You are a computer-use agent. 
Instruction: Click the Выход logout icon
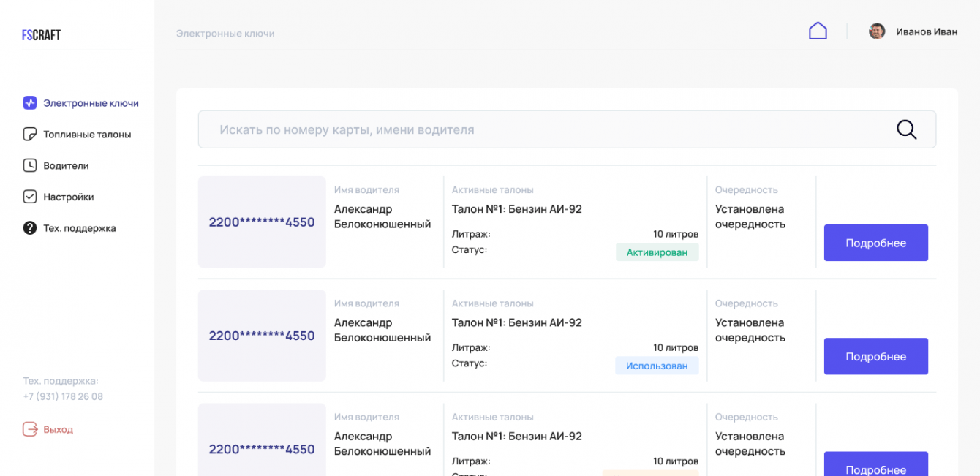click(x=30, y=429)
